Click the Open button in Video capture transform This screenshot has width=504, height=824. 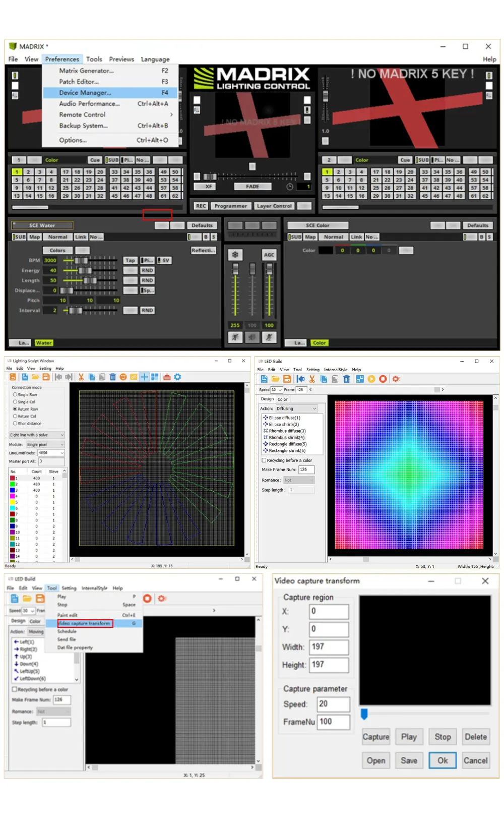(376, 760)
